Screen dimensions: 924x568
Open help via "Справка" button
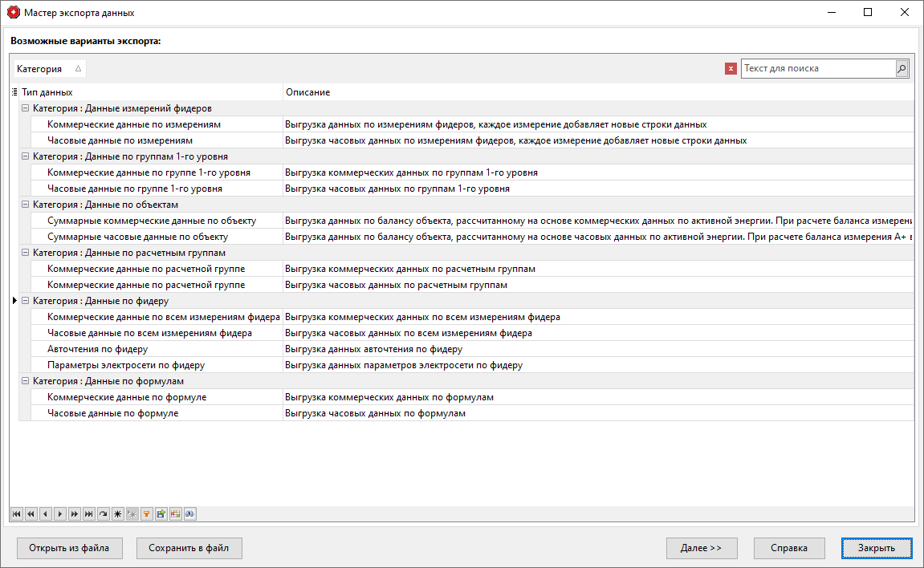point(789,548)
